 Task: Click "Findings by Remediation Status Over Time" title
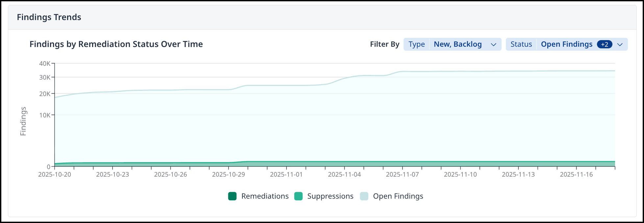[x=116, y=44]
